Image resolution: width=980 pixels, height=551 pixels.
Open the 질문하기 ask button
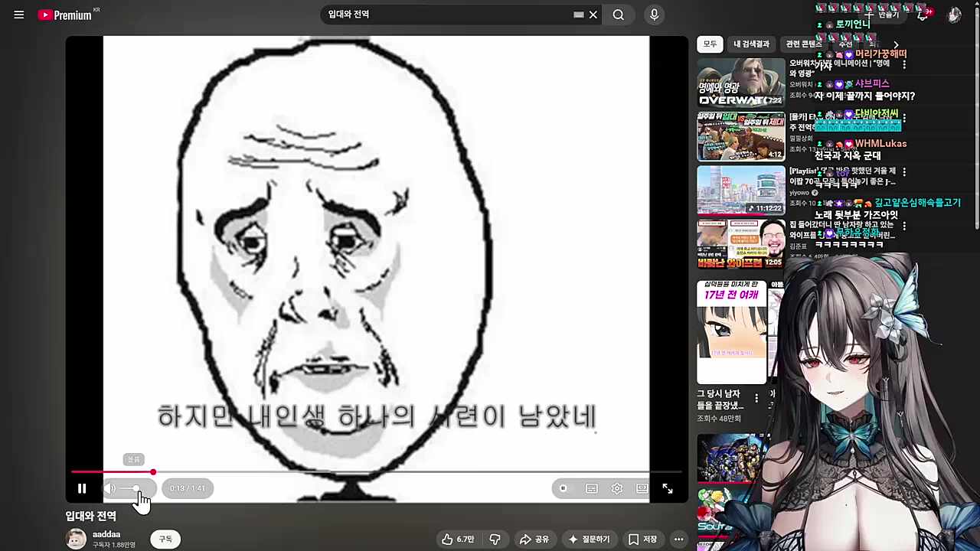[588, 540]
